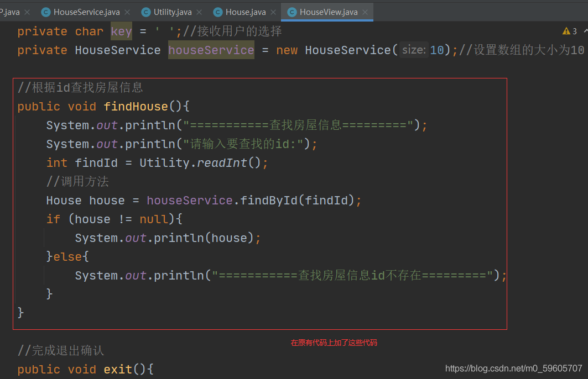The height and width of the screenshot is (379, 588).
Task: Click the class icon on HouseService.java tab
Action: [x=46, y=12]
